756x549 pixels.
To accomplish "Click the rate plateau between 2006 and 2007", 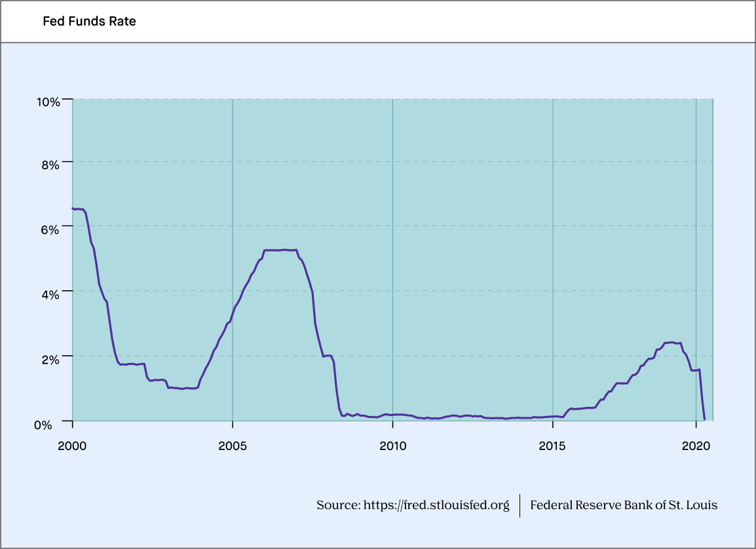I will 280,250.
